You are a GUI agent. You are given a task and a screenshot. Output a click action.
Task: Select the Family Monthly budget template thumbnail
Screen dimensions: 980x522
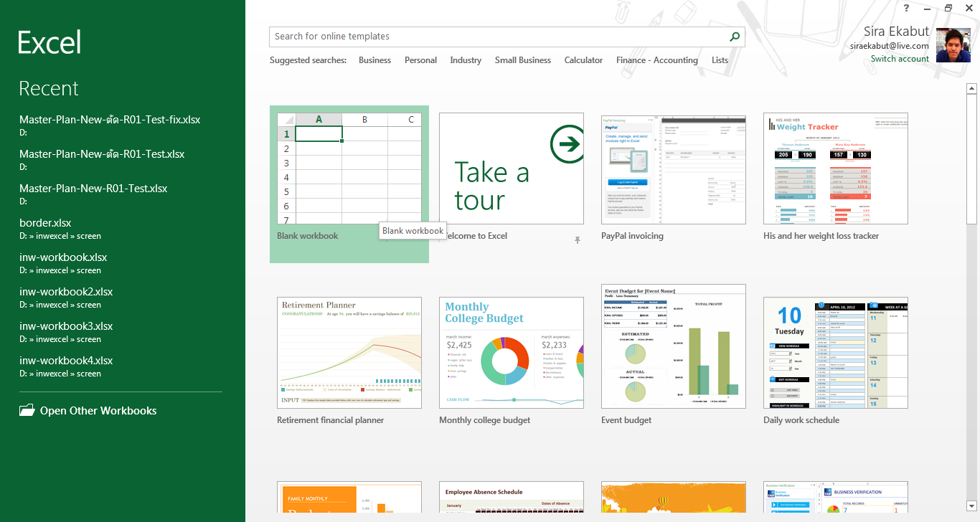pos(349,496)
